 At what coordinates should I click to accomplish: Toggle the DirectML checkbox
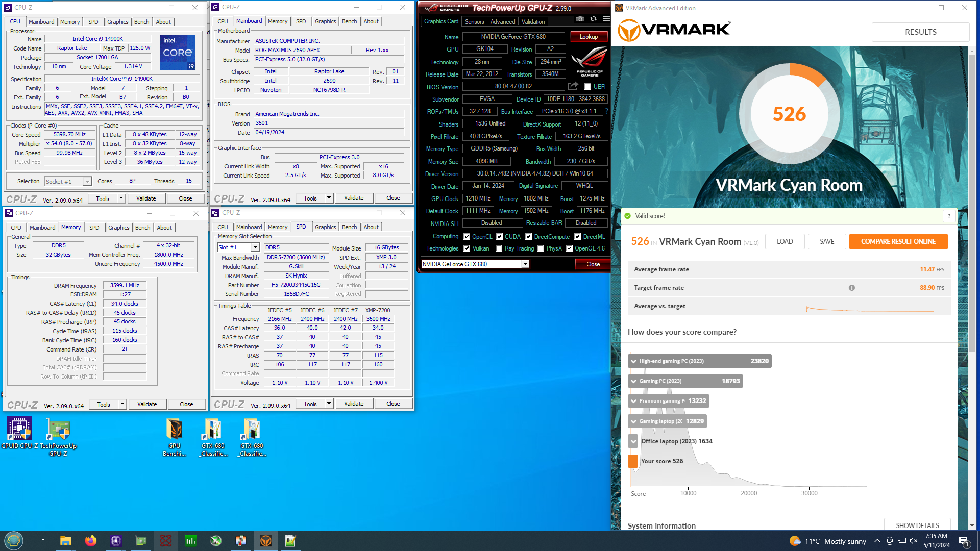point(577,237)
